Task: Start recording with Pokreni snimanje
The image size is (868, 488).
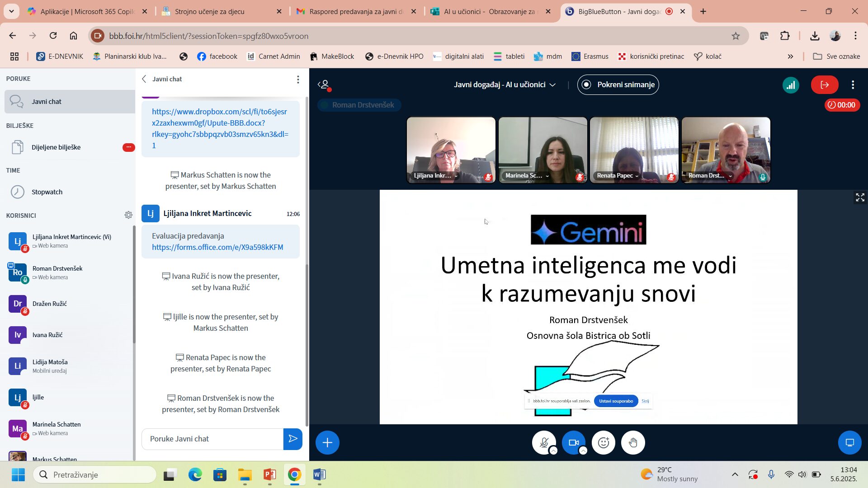Action: click(x=618, y=85)
